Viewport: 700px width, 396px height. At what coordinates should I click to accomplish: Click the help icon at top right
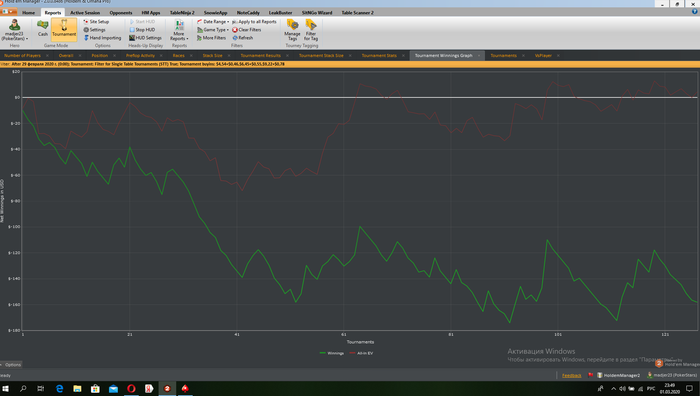click(694, 12)
